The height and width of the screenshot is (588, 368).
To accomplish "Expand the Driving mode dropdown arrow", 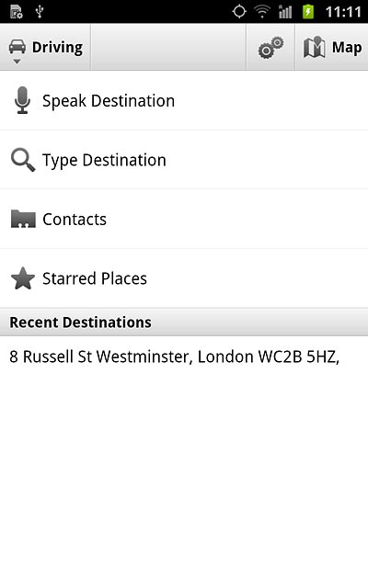I will pos(17,62).
